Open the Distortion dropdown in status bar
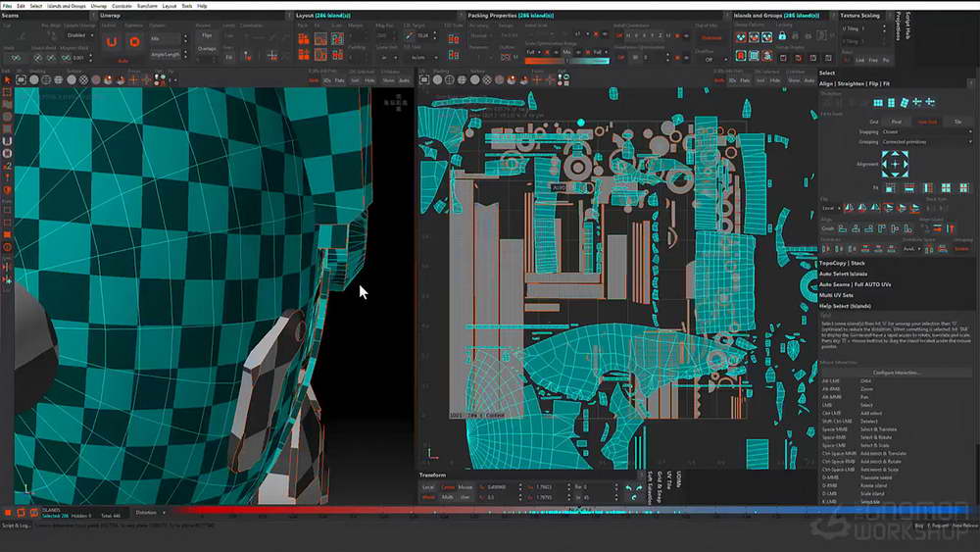 [x=151, y=513]
